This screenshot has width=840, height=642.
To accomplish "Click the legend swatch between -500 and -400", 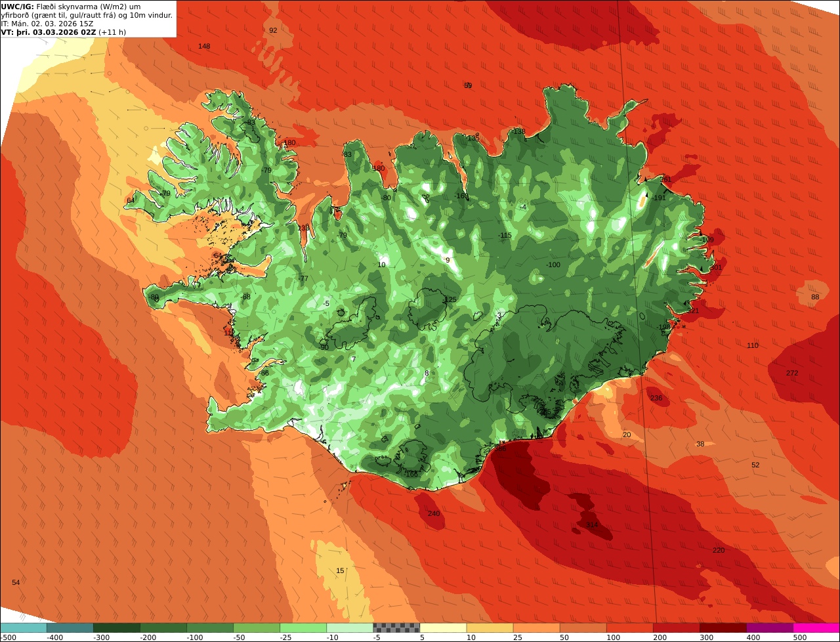I will (x=70, y=628).
